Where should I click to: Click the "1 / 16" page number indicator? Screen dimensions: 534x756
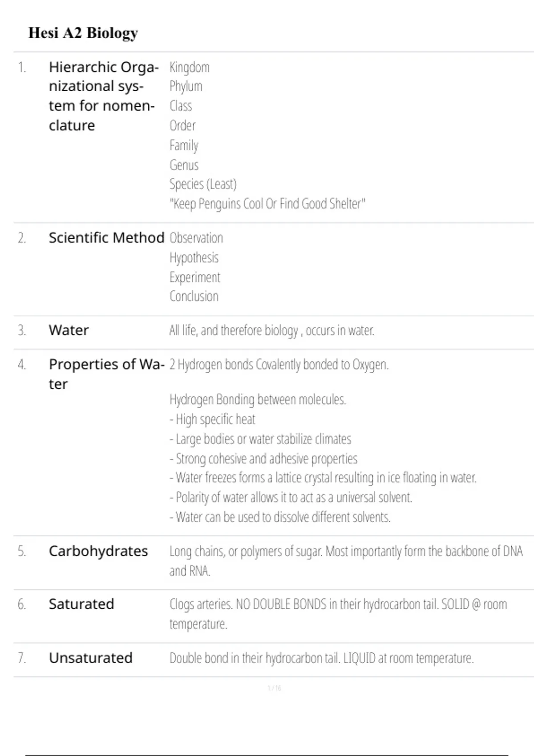tap(274, 688)
